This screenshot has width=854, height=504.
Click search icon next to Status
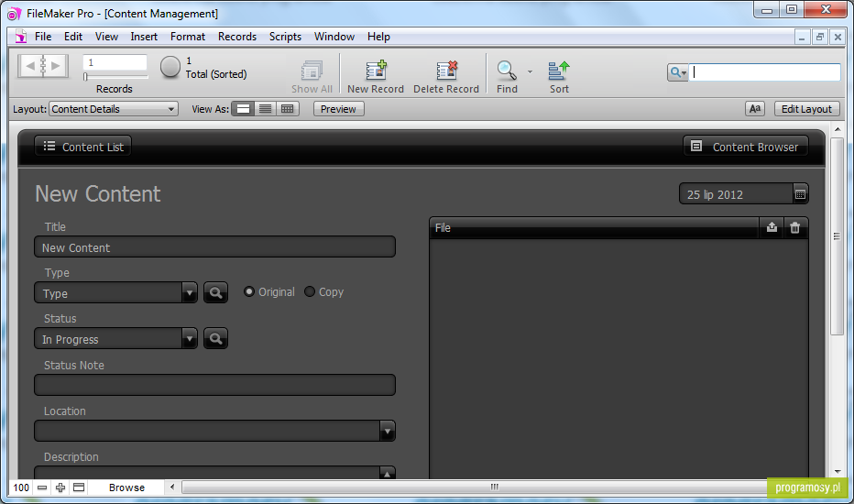pos(215,338)
